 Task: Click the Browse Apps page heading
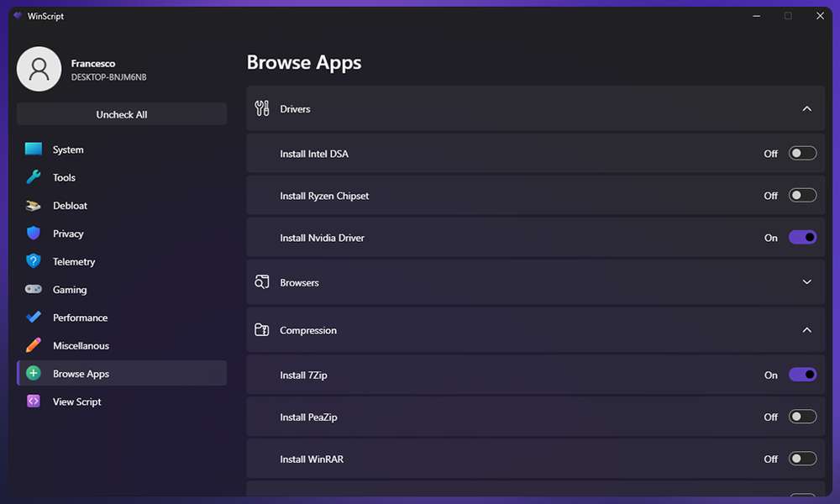click(304, 62)
